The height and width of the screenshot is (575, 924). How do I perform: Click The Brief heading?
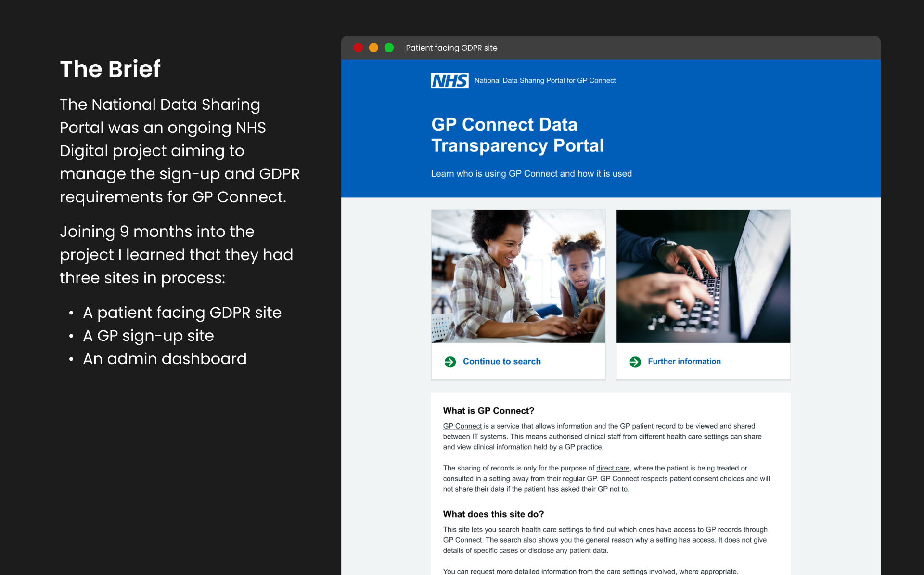point(110,69)
